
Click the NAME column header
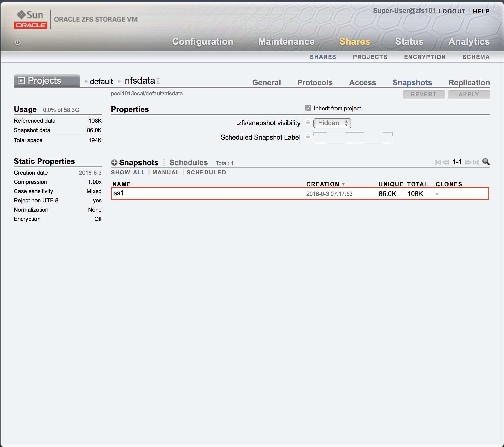[122, 184]
